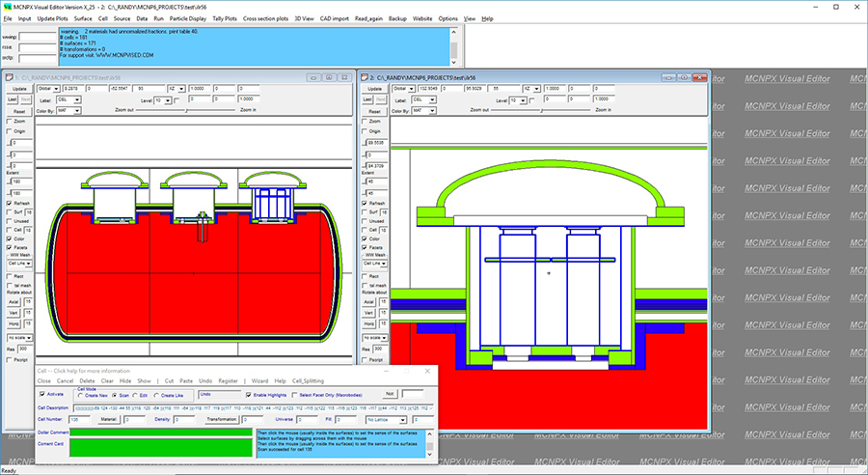
Task: Click Register in the Cell dialog menu
Action: coord(228,380)
